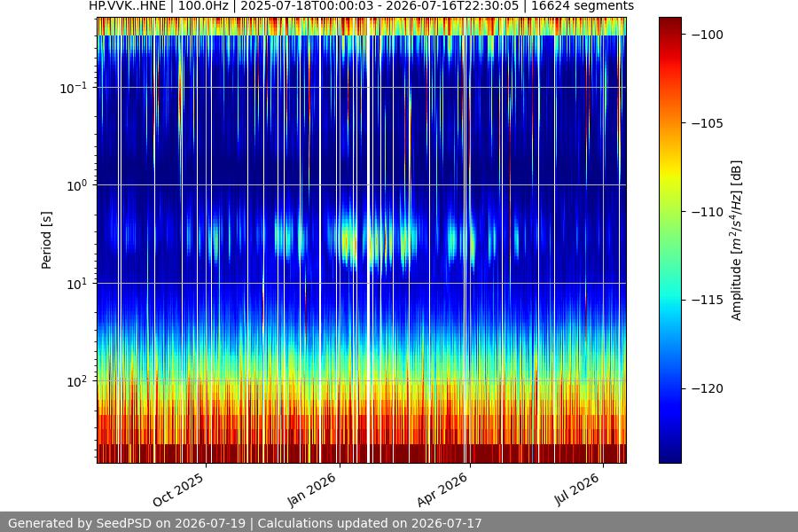Click 'Calculations updated on 2026-07-17' footer text

[x=370, y=523]
